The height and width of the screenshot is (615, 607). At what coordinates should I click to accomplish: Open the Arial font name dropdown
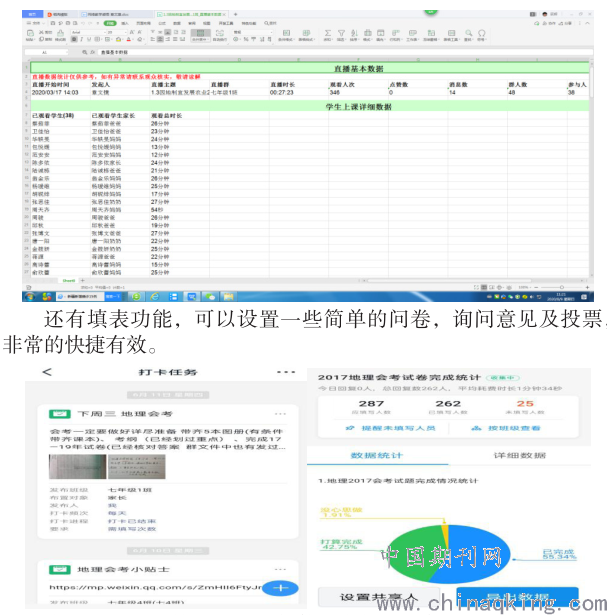(x=87, y=32)
